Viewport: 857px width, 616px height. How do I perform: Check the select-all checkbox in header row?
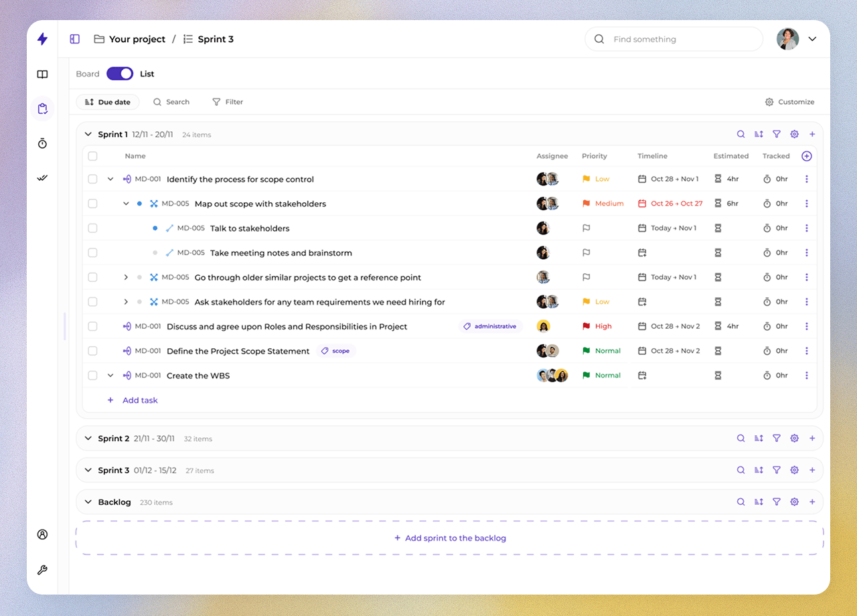92,156
